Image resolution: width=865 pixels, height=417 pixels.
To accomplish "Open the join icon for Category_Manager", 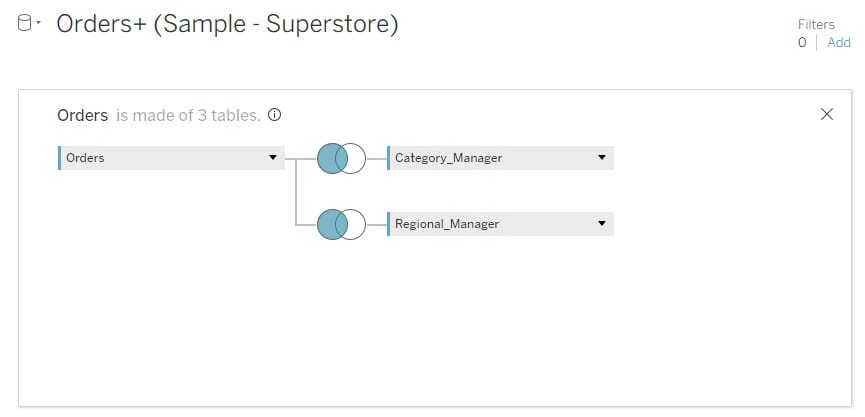I will 341,158.
